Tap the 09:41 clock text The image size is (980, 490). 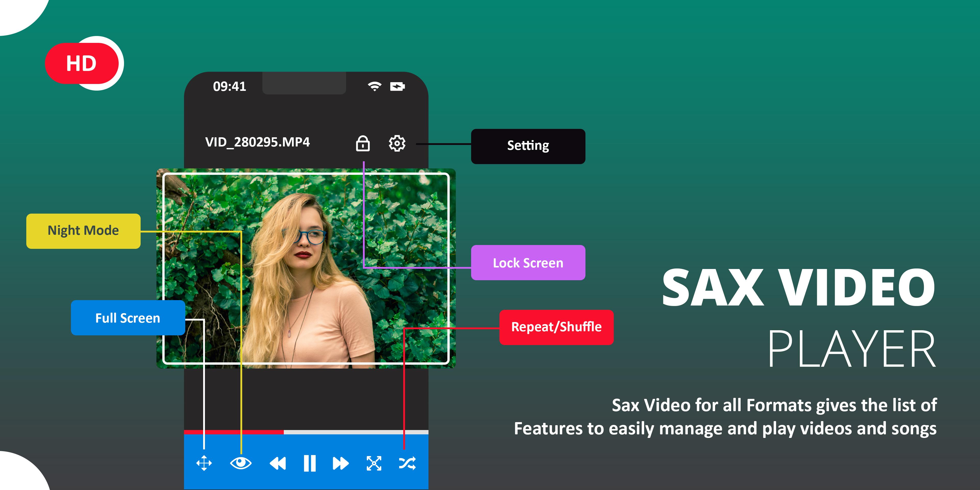click(x=229, y=86)
